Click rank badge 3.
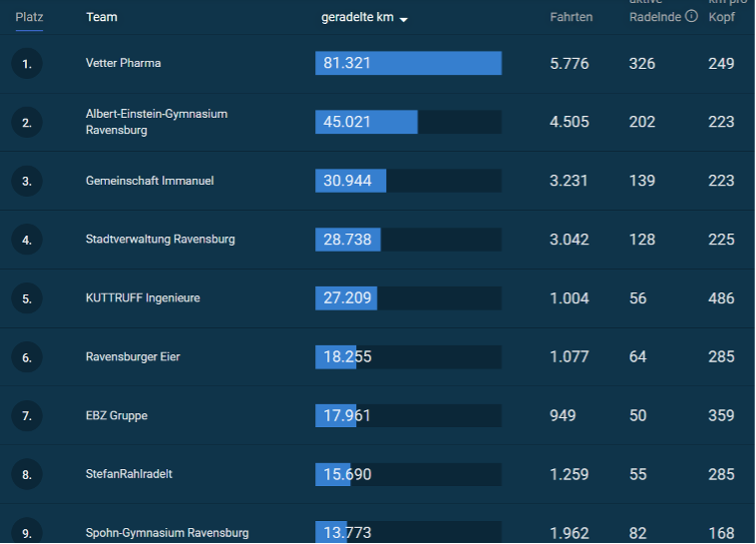This screenshot has width=756, height=544. [x=27, y=181]
